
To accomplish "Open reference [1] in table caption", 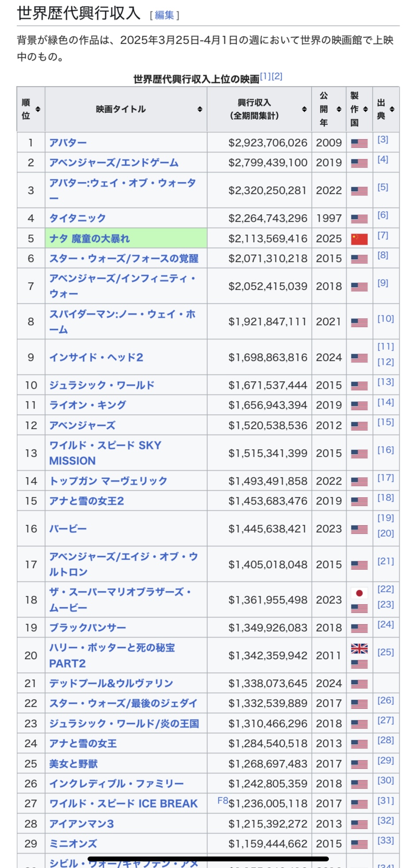I will coord(265,76).
